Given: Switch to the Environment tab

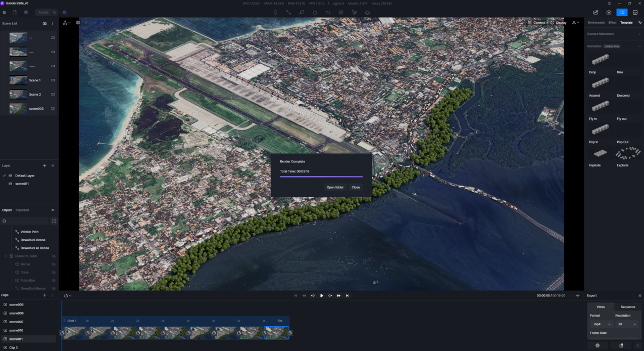Looking at the screenshot, I should 596,23.
